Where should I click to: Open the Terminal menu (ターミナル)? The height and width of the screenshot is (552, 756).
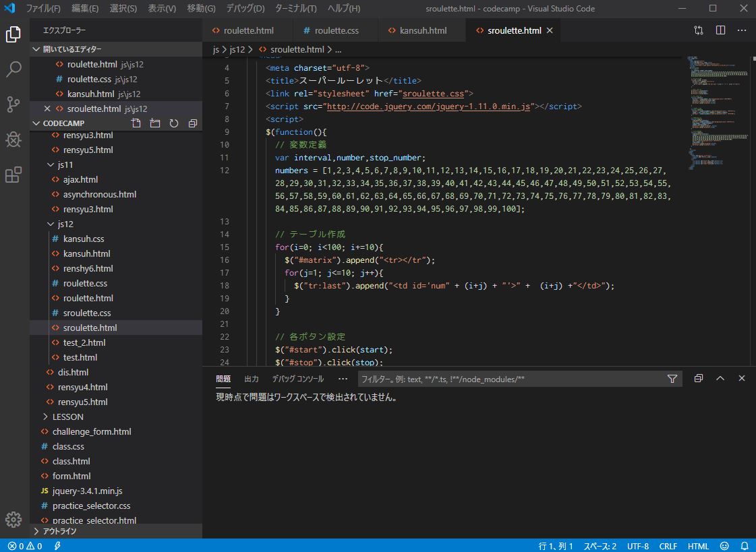point(295,8)
